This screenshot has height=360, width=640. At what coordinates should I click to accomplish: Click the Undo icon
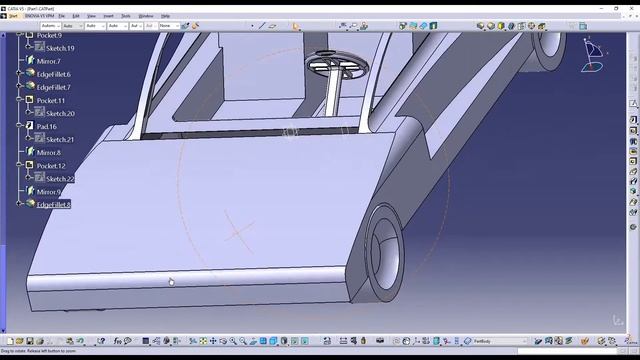tap(80, 341)
